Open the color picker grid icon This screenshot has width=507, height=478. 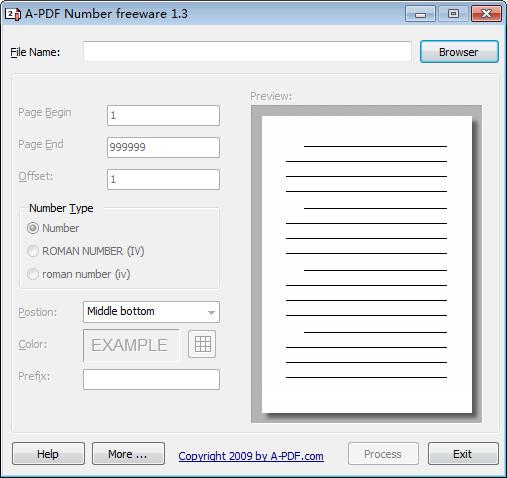point(202,344)
